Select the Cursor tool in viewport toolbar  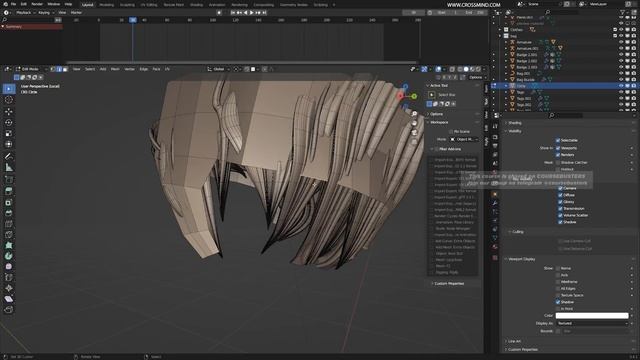[x=9, y=100]
